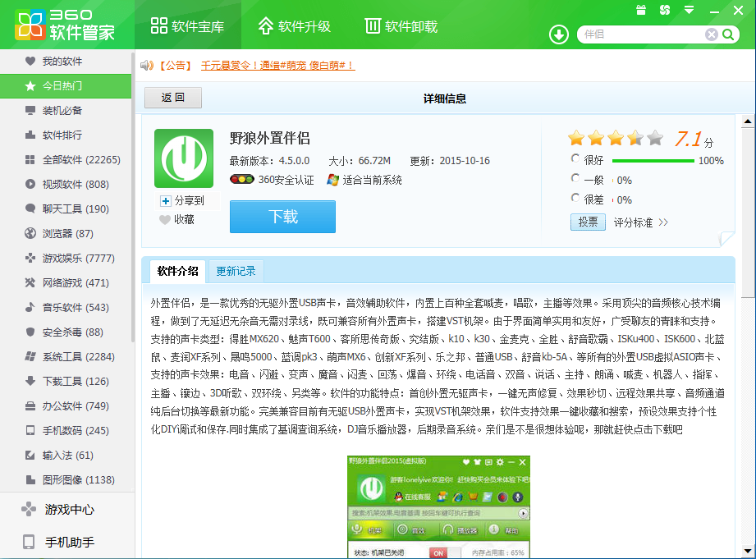756x559 pixels.
Task: Open 视频软件 (808) category
Action: (66, 184)
